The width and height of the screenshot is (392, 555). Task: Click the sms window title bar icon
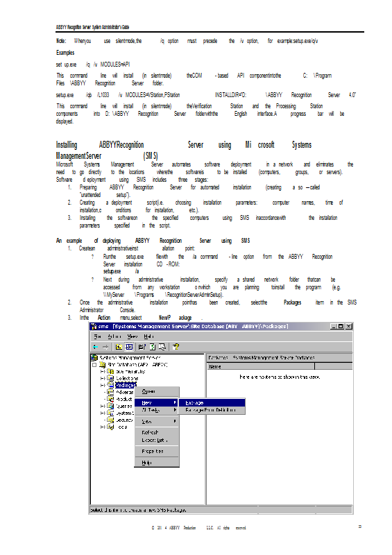pyautogui.click(x=94, y=326)
